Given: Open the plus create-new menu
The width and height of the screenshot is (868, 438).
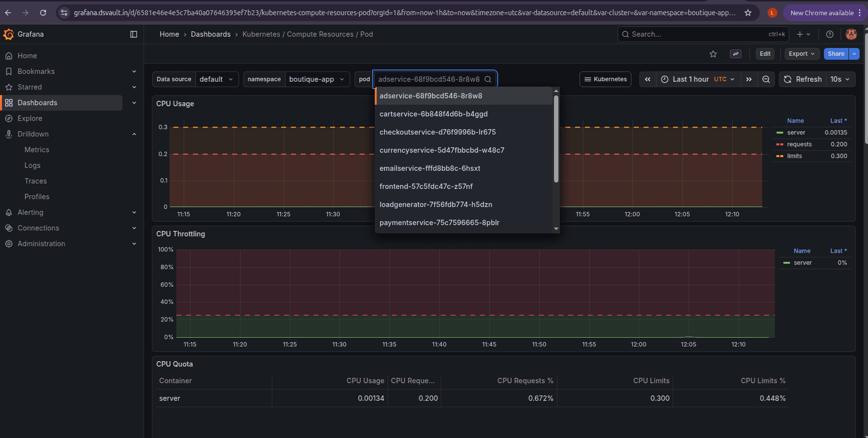Looking at the screenshot, I should 803,34.
